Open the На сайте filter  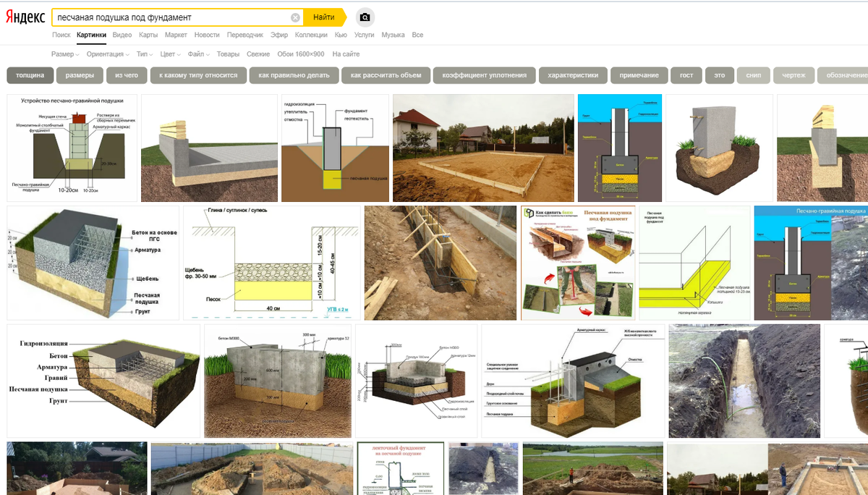(x=346, y=54)
